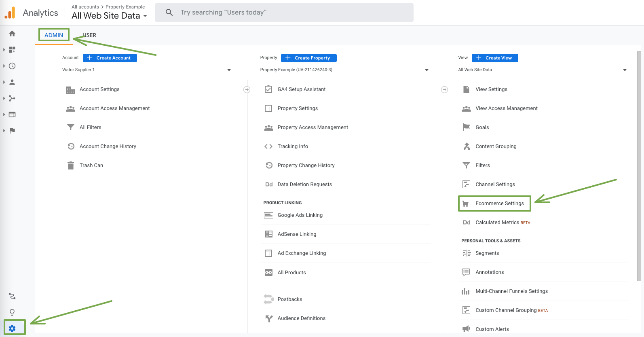Open AdSense Linking

297,234
